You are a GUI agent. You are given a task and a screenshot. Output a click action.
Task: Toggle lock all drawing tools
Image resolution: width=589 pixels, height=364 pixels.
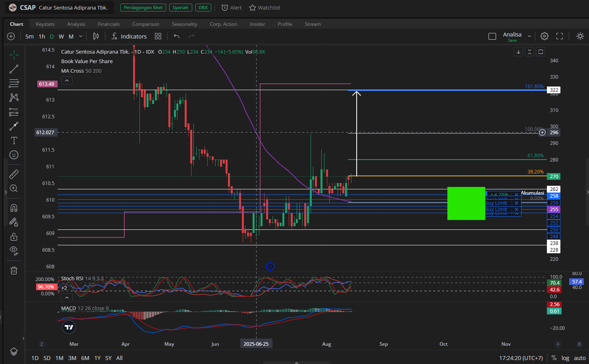pyautogui.click(x=14, y=237)
